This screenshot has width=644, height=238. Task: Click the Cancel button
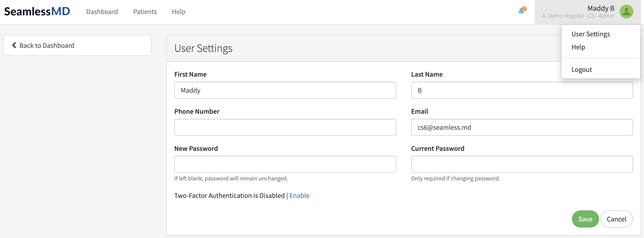(616, 219)
